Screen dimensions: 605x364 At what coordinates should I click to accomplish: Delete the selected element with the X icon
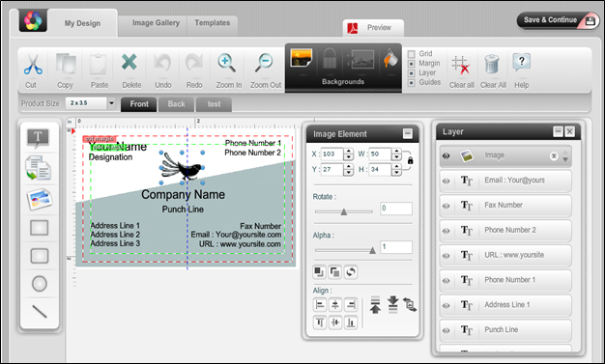pyautogui.click(x=130, y=62)
